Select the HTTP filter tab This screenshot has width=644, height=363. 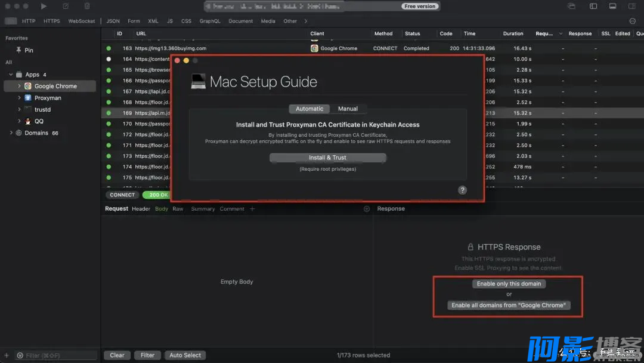point(29,21)
